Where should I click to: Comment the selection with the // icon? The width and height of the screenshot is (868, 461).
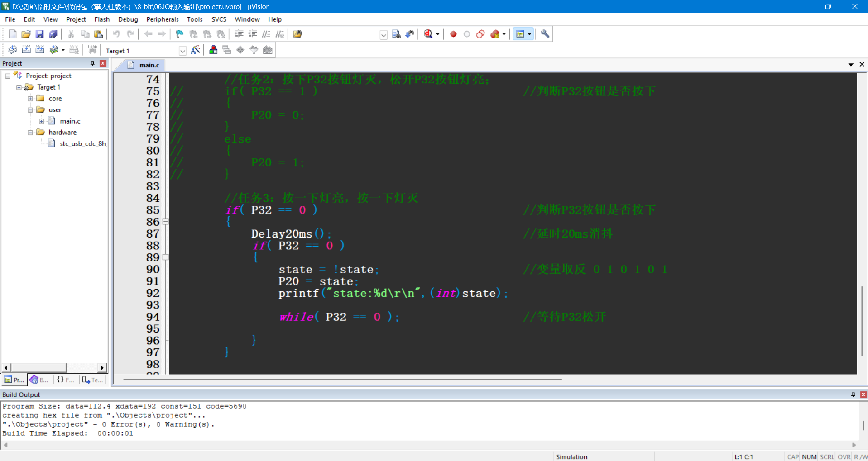tap(266, 34)
